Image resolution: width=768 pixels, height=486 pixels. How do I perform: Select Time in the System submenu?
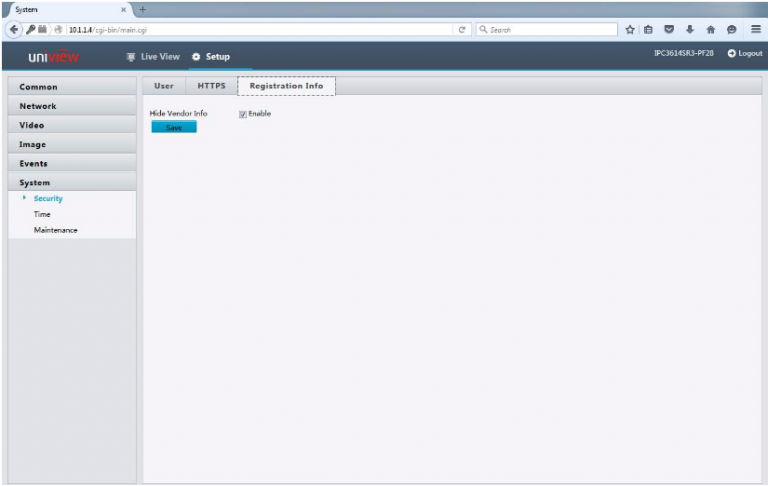[x=42, y=214]
